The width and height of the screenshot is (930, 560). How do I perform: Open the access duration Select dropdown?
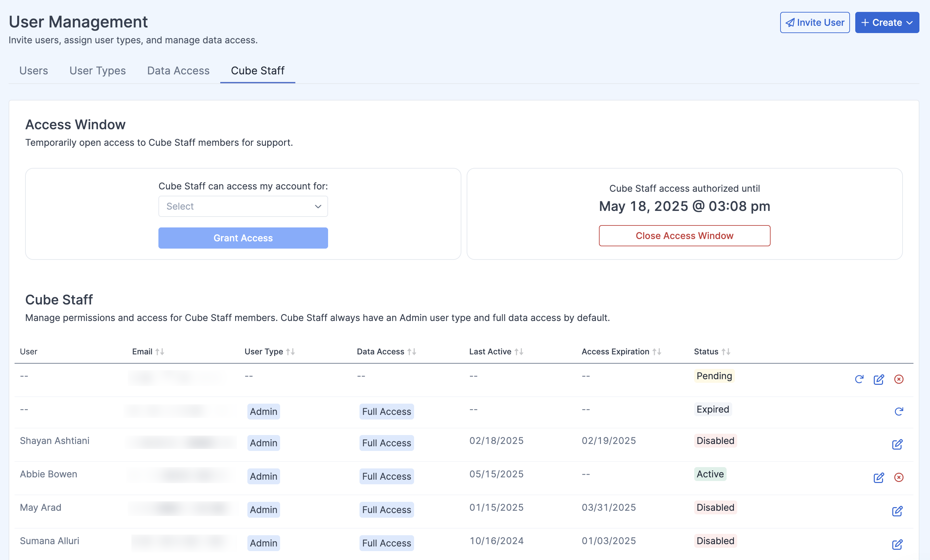(x=243, y=206)
